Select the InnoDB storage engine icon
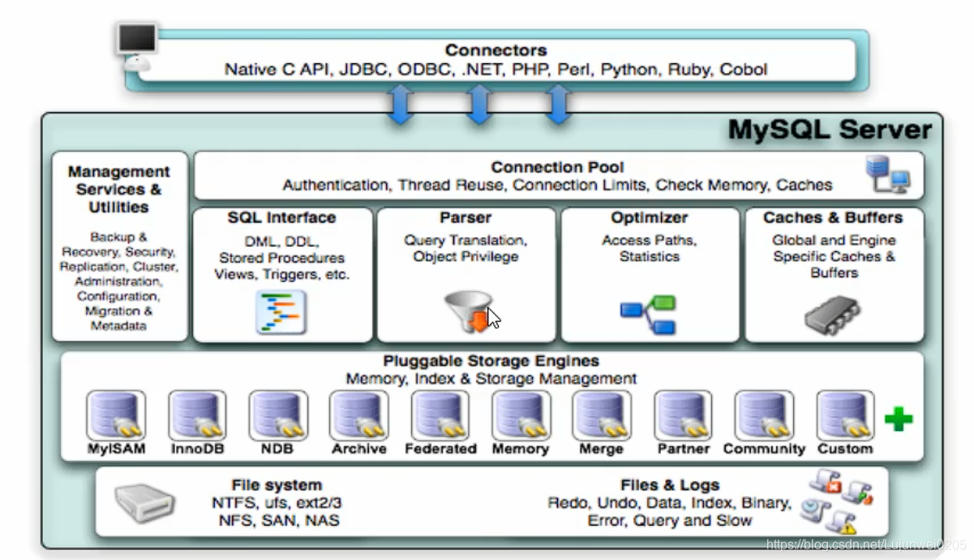 coord(198,416)
